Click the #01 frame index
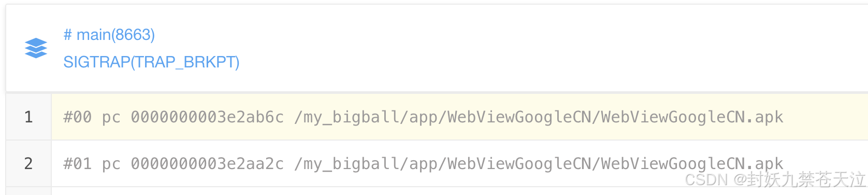Viewport: 868px width, 195px height. [x=77, y=164]
